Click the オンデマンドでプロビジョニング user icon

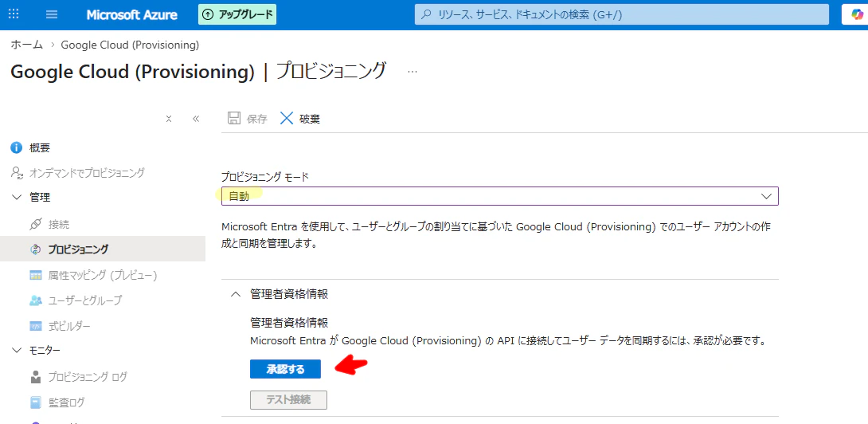[x=16, y=172]
